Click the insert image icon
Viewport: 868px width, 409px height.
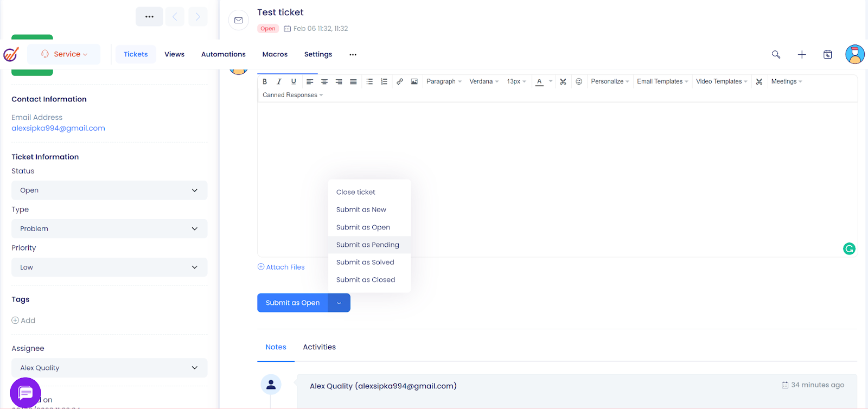click(414, 81)
